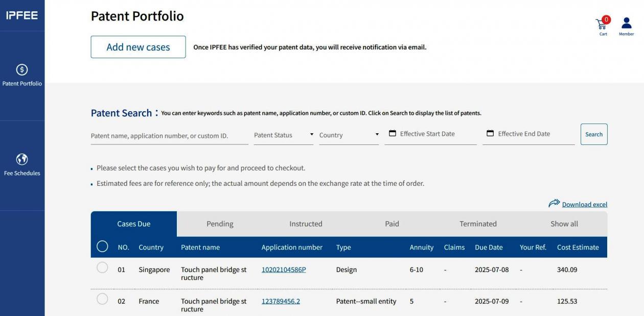Switch to the Pending tab
The height and width of the screenshot is (316, 644).
coord(220,224)
